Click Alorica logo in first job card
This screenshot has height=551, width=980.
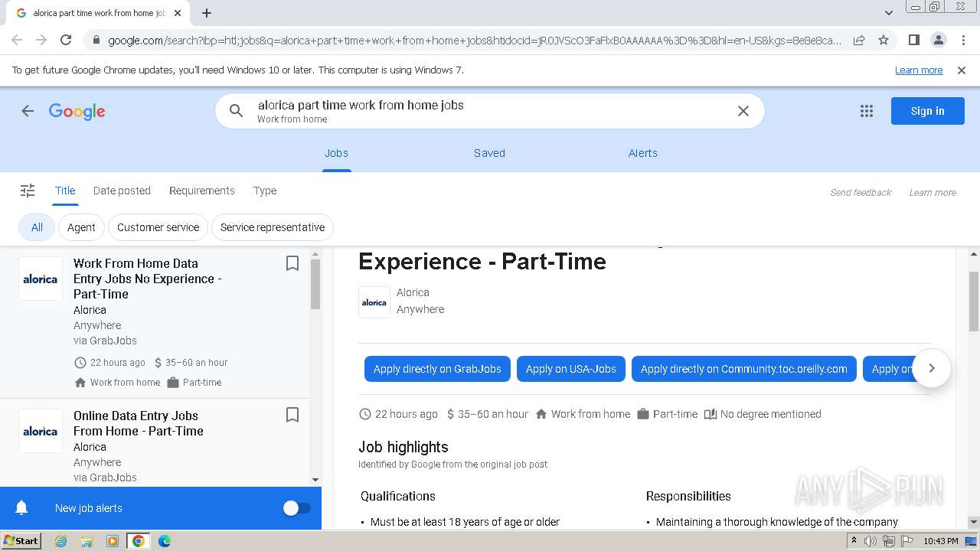[x=41, y=279]
